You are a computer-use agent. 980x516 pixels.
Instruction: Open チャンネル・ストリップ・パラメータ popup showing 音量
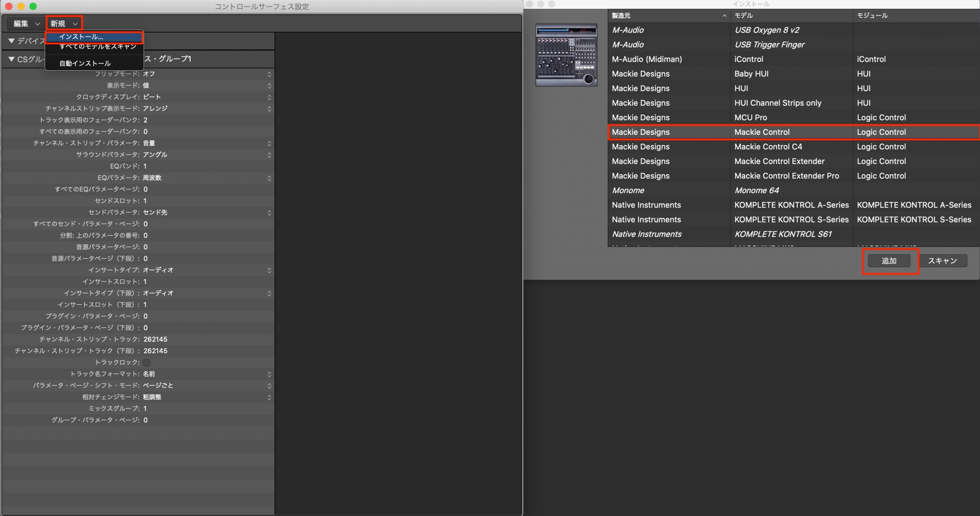[x=207, y=143]
